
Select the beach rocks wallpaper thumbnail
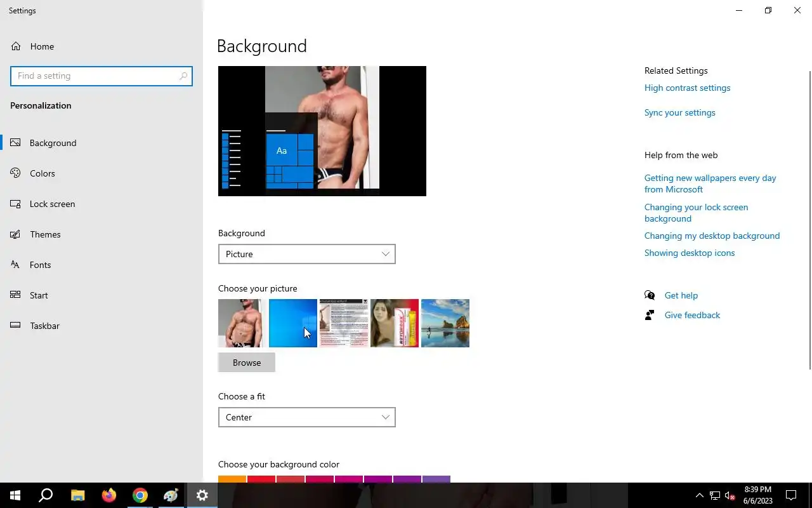(x=445, y=323)
